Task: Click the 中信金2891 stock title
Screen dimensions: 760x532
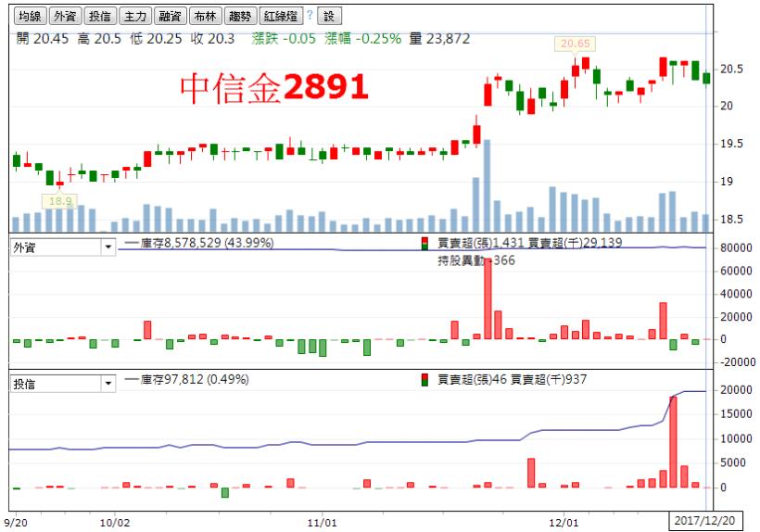Action: (274, 88)
